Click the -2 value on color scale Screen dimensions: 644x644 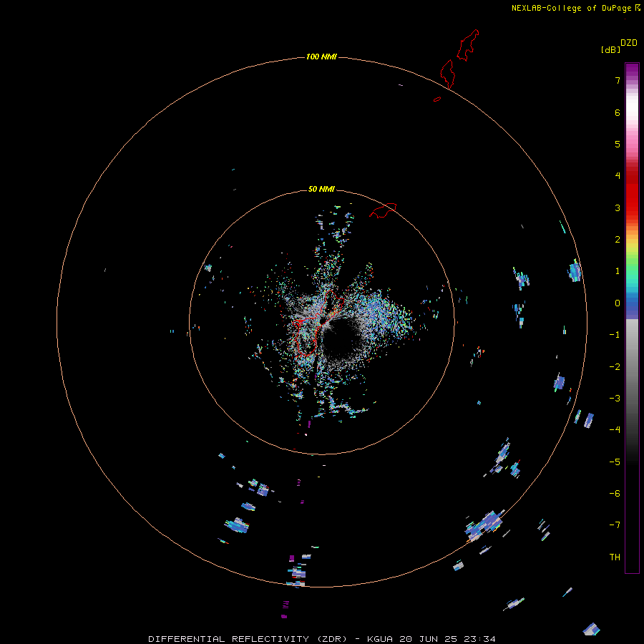point(615,367)
